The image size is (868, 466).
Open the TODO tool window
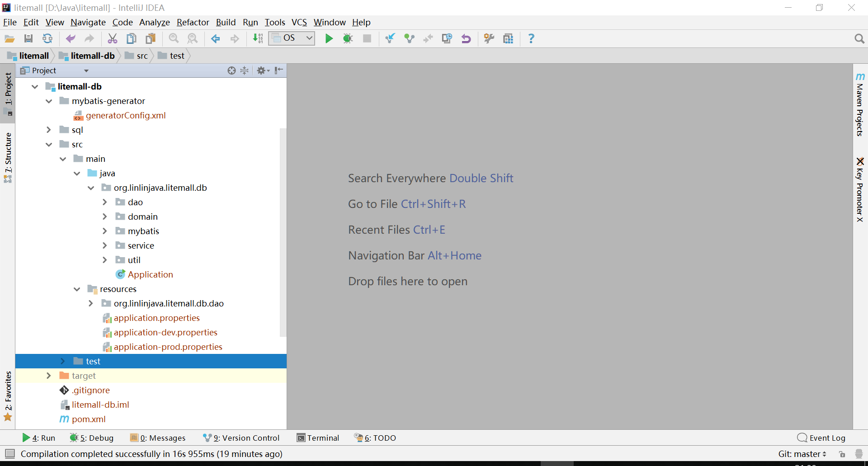(375, 438)
